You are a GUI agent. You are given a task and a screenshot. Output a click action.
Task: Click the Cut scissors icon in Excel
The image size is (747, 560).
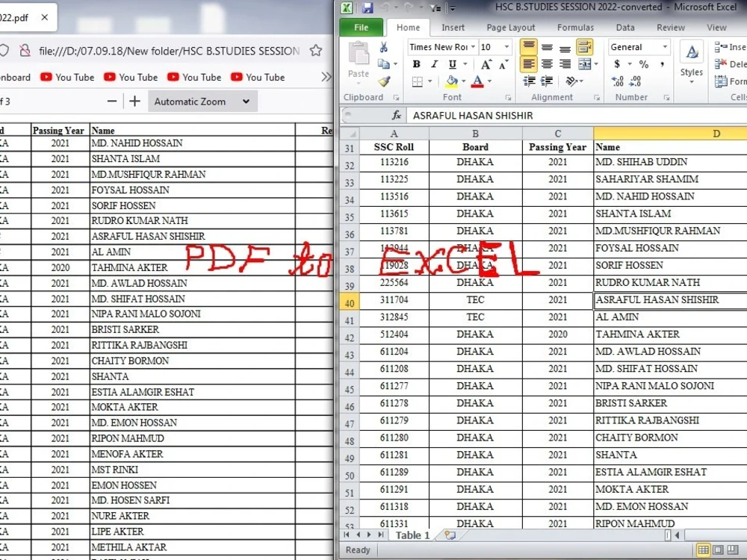(x=383, y=47)
